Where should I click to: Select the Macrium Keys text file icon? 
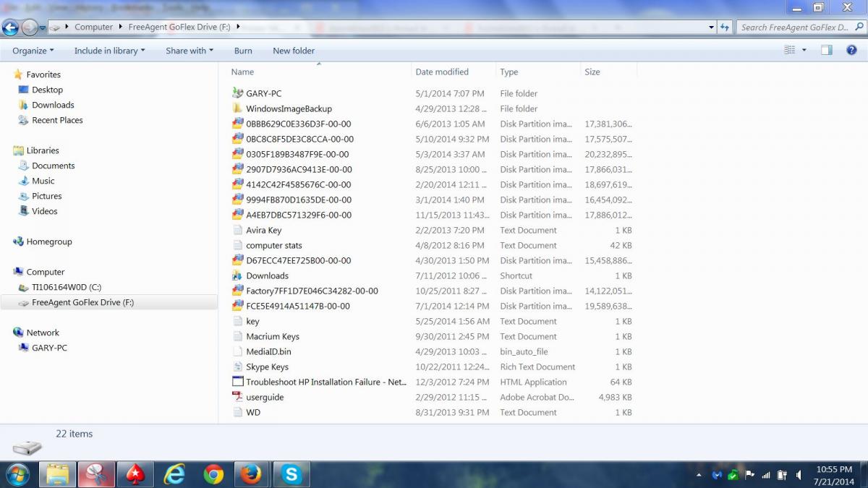(237, 336)
